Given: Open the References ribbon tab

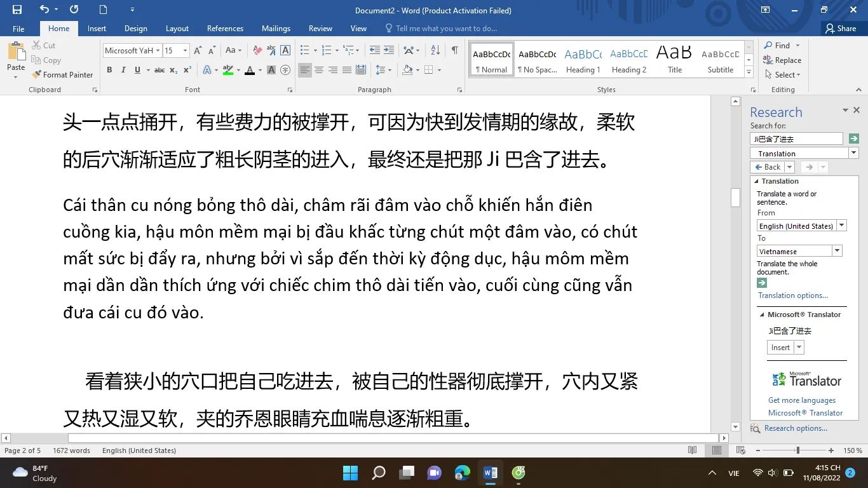Looking at the screenshot, I should [x=225, y=29].
